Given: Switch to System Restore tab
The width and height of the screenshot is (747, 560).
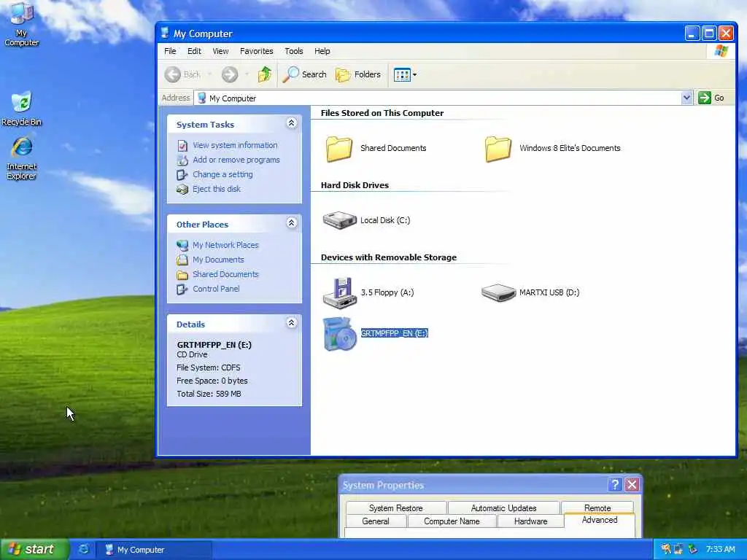Looking at the screenshot, I should click(x=396, y=507).
